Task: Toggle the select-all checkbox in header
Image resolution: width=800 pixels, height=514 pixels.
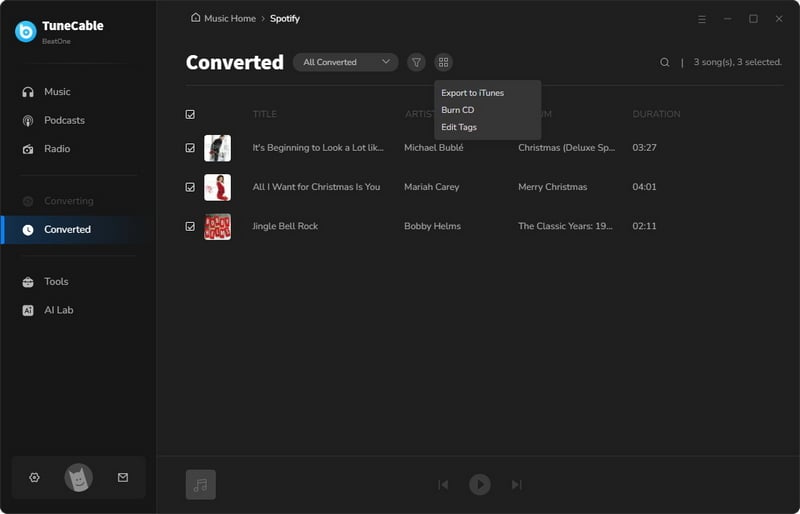Action: tap(190, 114)
